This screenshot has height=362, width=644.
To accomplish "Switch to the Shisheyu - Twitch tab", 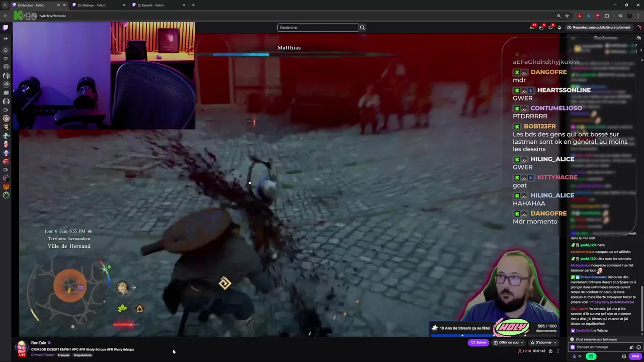I will 100,5.
